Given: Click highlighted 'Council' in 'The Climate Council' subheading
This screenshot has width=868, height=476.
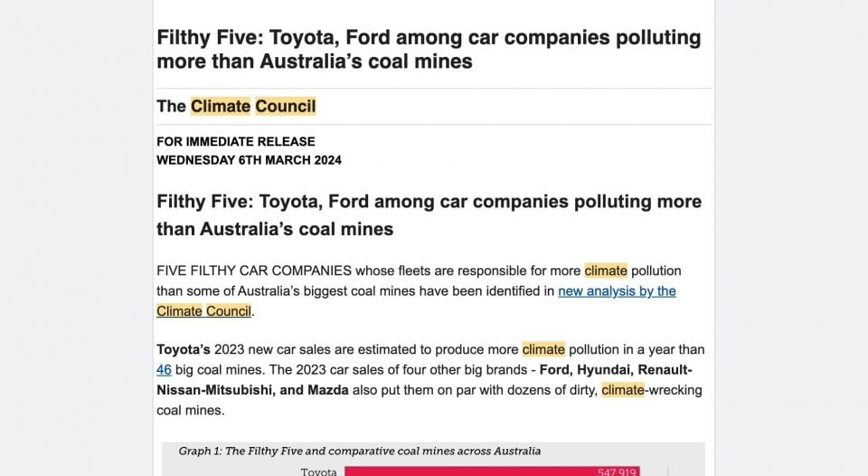Looking at the screenshot, I should (286, 106).
